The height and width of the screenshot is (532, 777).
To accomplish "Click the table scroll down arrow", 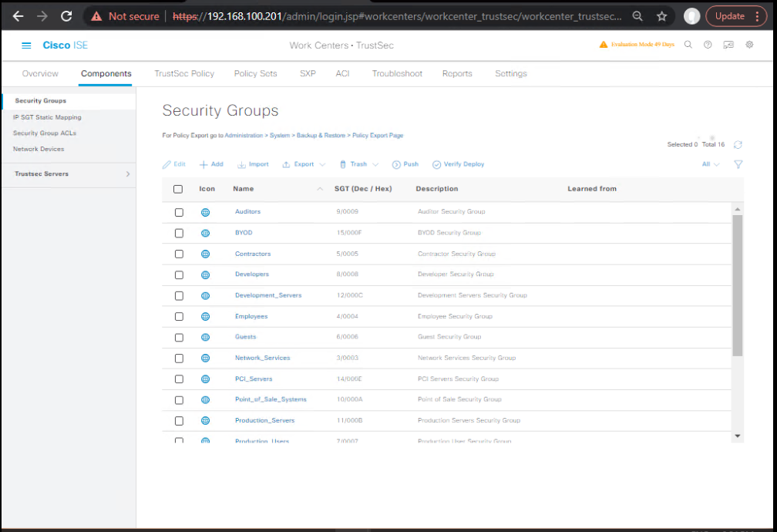I will click(x=738, y=436).
